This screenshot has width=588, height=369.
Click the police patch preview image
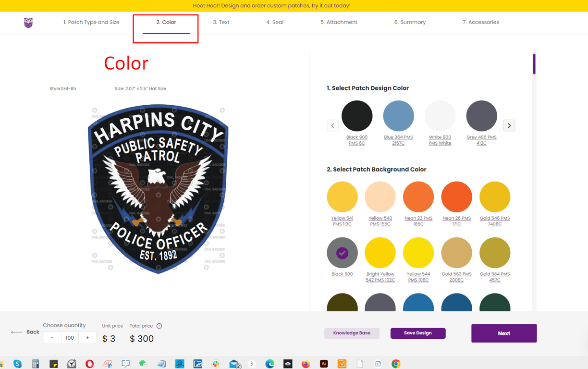(x=158, y=189)
